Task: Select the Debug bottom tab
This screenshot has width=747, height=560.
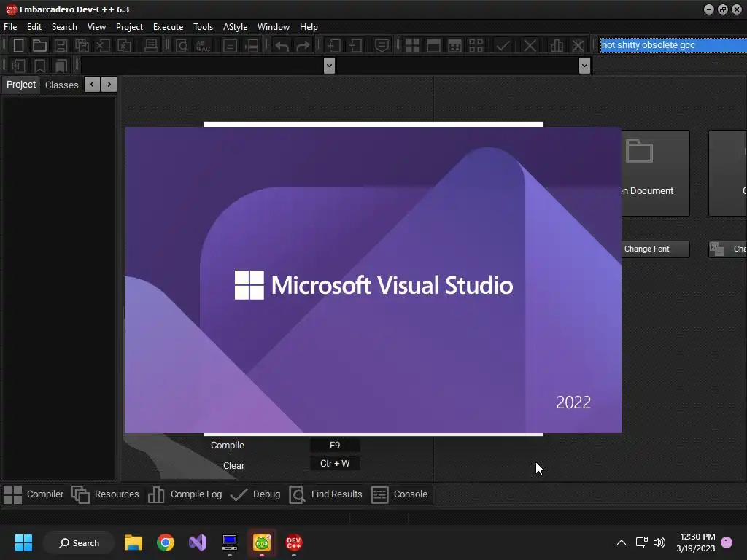Action: (x=255, y=494)
